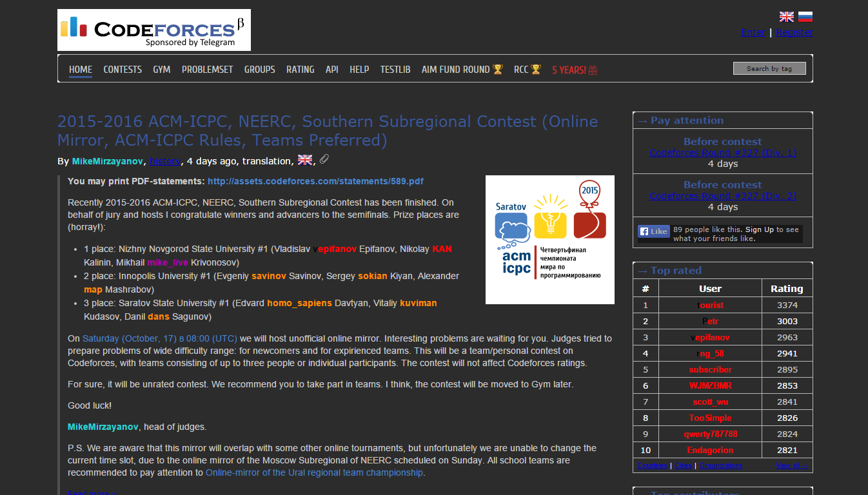This screenshot has width=868, height=495.
Task: Open qwerty787788's profile in Top rated
Action: (710, 434)
